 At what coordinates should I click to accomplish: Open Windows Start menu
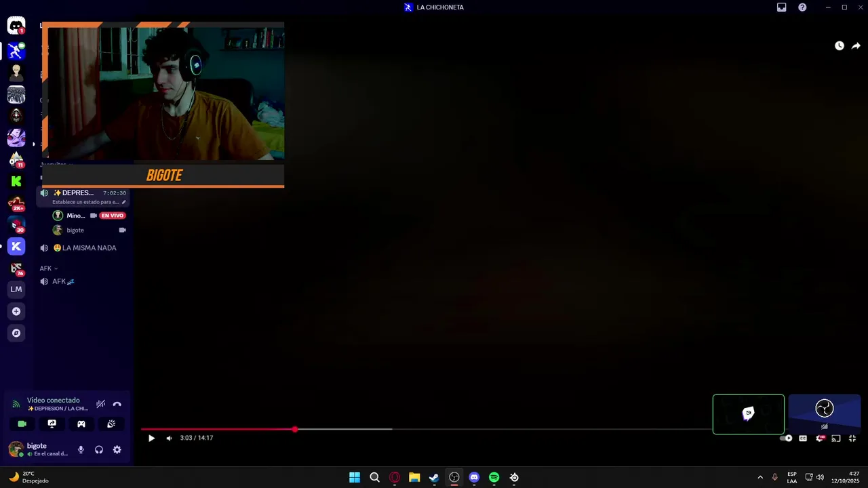pyautogui.click(x=355, y=477)
